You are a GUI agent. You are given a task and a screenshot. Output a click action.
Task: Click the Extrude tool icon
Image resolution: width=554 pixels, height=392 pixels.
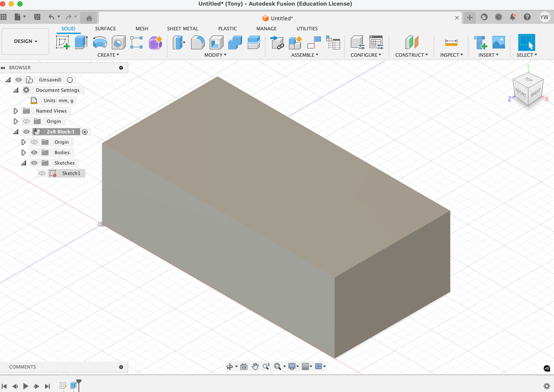pos(81,42)
